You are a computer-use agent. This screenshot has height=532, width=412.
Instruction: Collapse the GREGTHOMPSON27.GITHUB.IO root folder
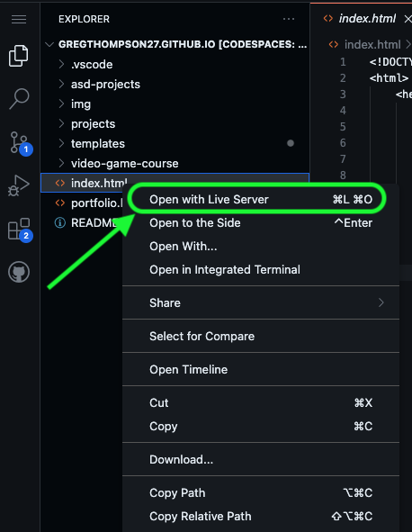[49, 44]
